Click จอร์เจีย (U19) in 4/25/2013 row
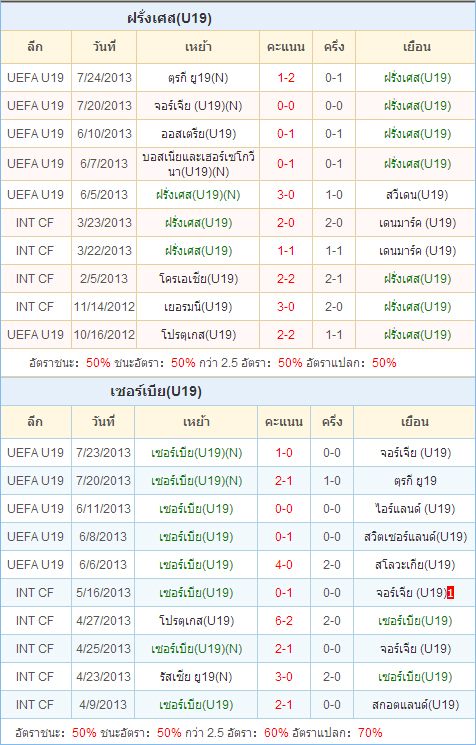This screenshot has width=476, height=745. 415,649
